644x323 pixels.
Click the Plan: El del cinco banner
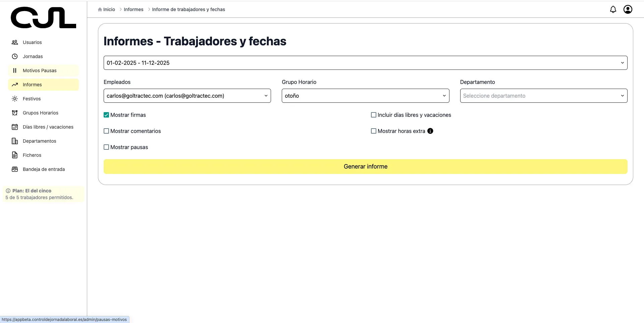[43, 194]
